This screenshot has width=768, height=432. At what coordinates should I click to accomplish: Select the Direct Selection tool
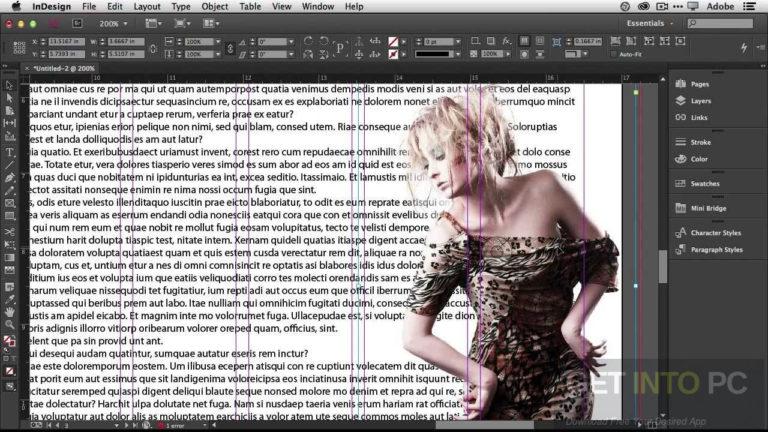9,98
